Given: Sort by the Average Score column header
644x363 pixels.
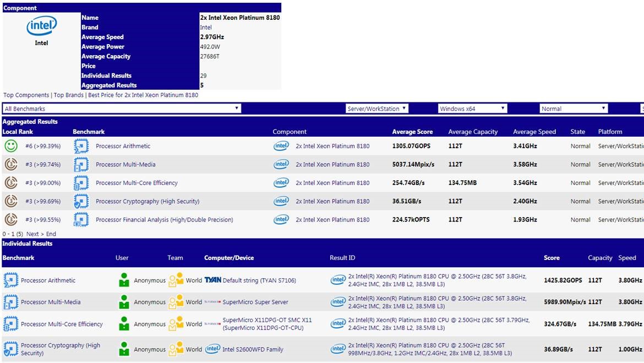Looking at the screenshot, I should click(412, 132).
